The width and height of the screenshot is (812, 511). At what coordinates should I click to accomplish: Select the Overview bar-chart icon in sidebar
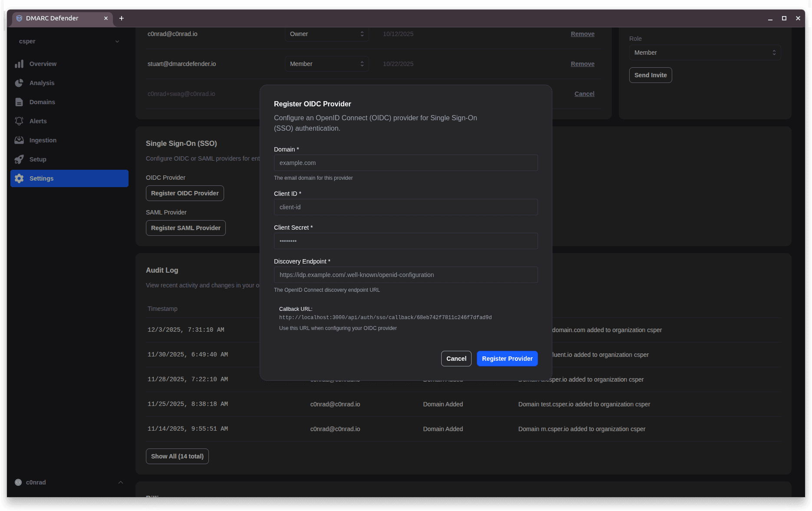point(19,64)
